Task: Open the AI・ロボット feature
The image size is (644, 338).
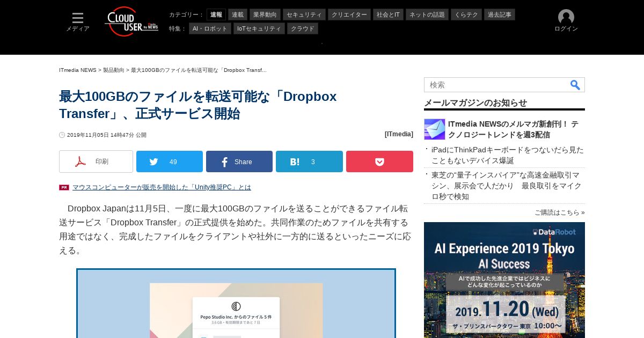Action: click(x=210, y=28)
